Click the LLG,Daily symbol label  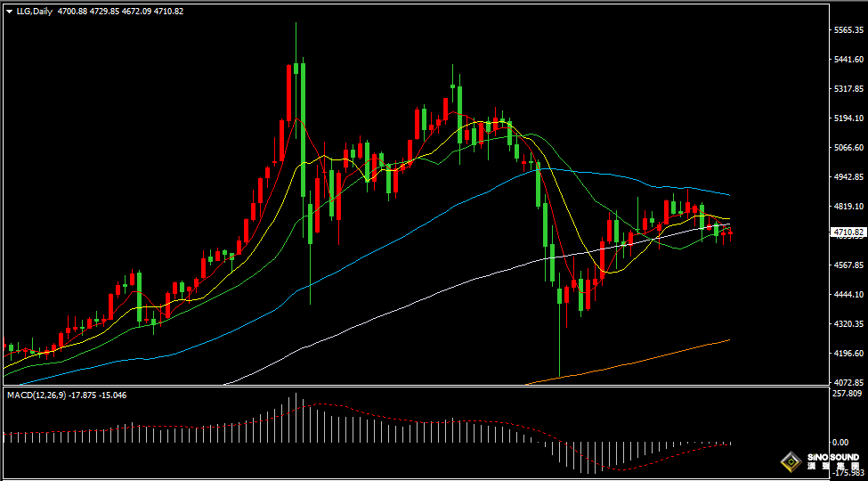35,12
